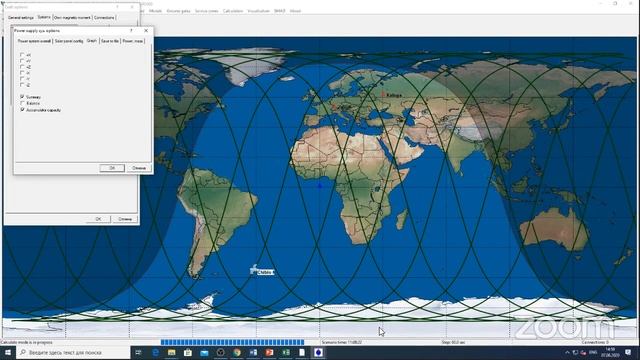Open the notification center icon
This screenshot has height=360, width=640.
pos(628,352)
